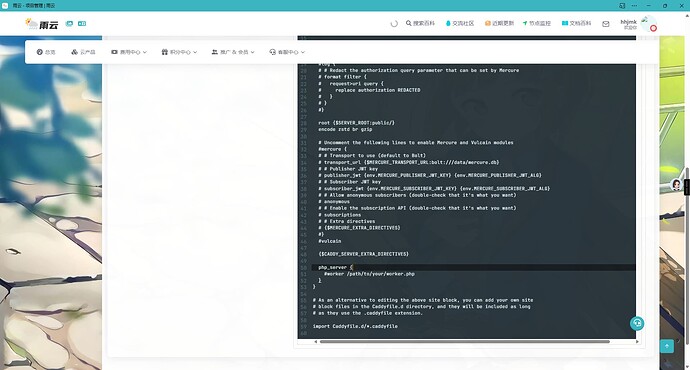Open the 总览 overview menu item
Image resolution: width=690 pixels, height=370 pixels.
click(46, 52)
